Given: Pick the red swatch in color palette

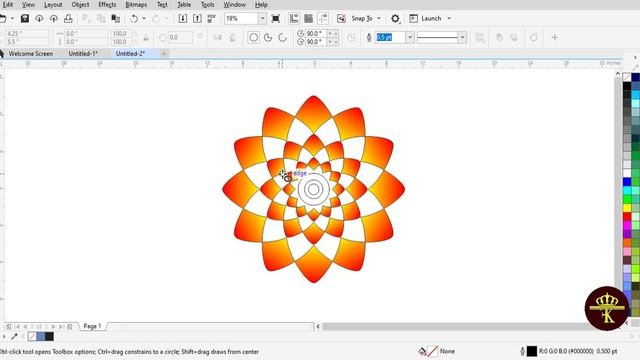Looking at the screenshot, I should click(627, 216).
